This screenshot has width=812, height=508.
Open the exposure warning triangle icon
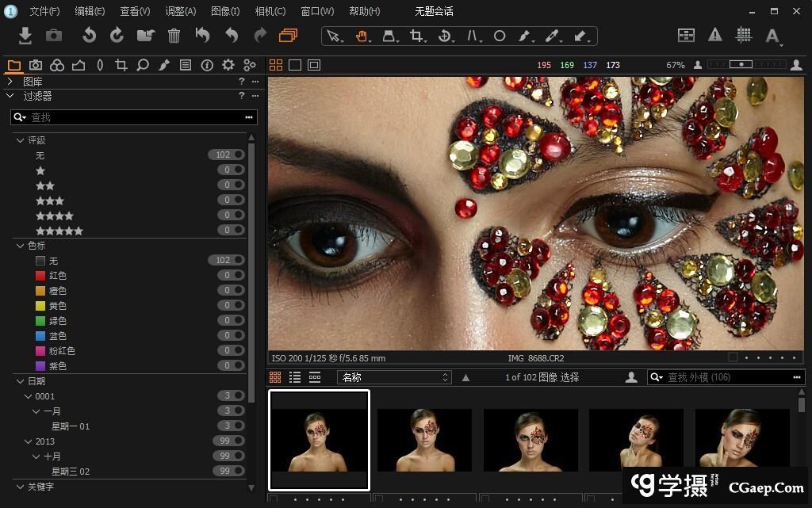point(715,35)
